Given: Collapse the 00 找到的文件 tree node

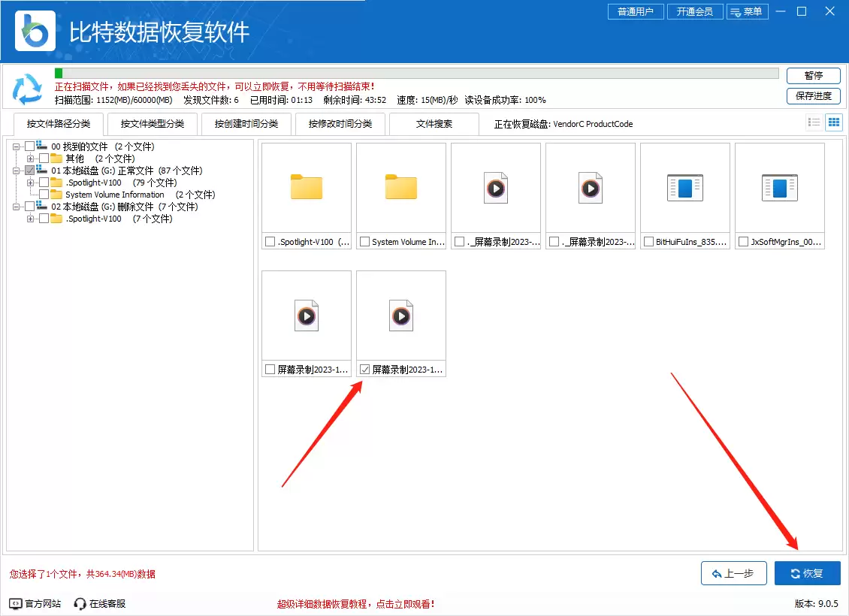Looking at the screenshot, I should point(17,146).
